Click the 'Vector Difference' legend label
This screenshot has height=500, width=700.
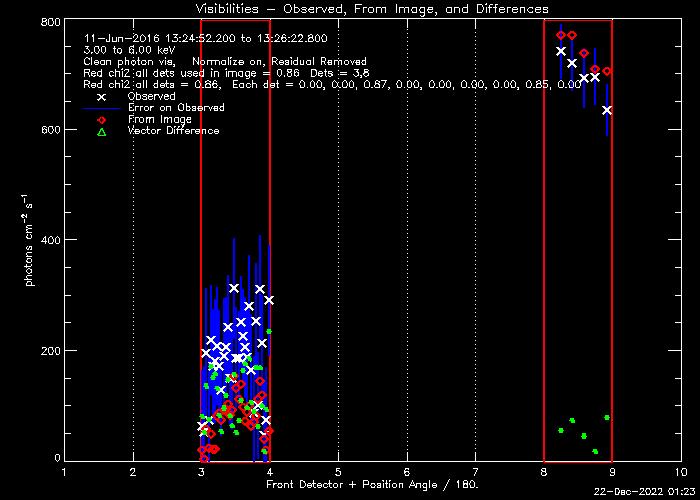point(173,131)
